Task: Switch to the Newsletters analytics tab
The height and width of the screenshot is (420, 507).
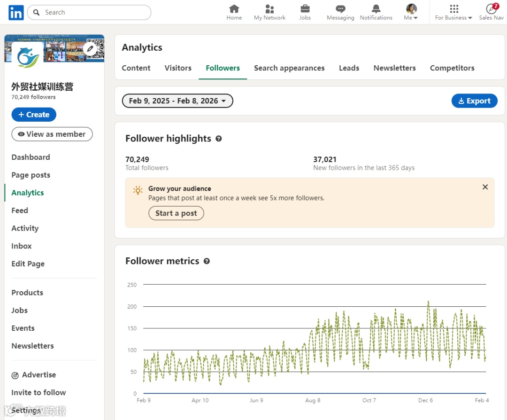Action: (394, 68)
